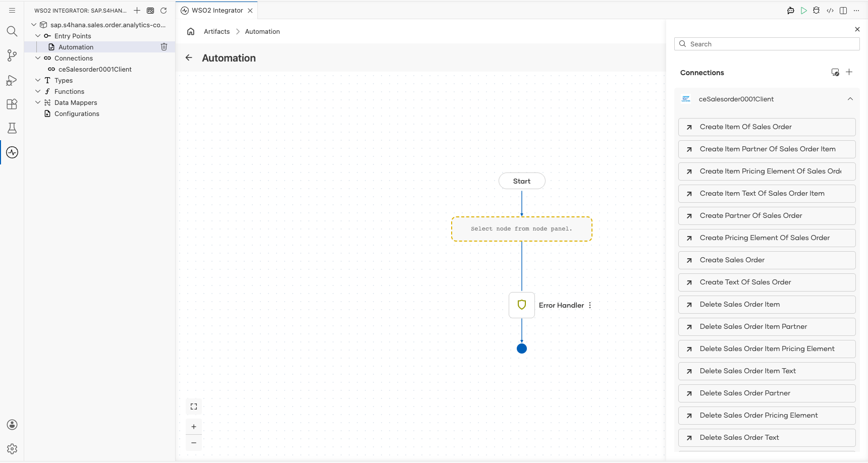Open the Testing flask view
The height and width of the screenshot is (463, 868).
click(12, 128)
